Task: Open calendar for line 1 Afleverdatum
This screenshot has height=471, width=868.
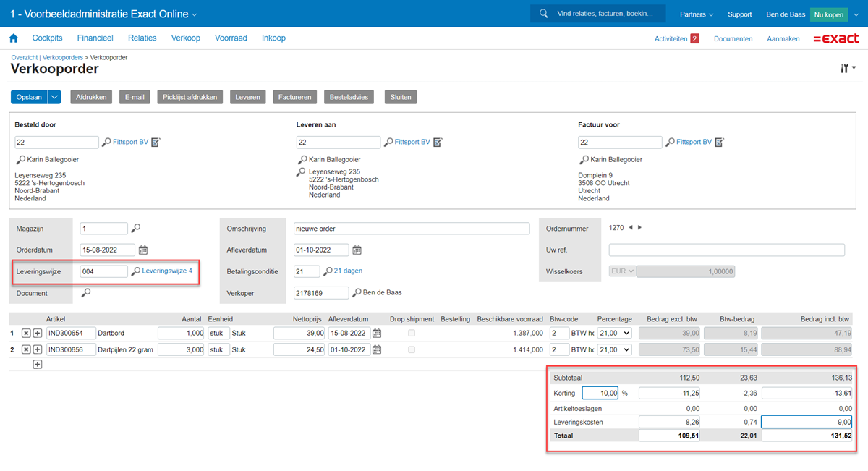Action: tap(377, 333)
